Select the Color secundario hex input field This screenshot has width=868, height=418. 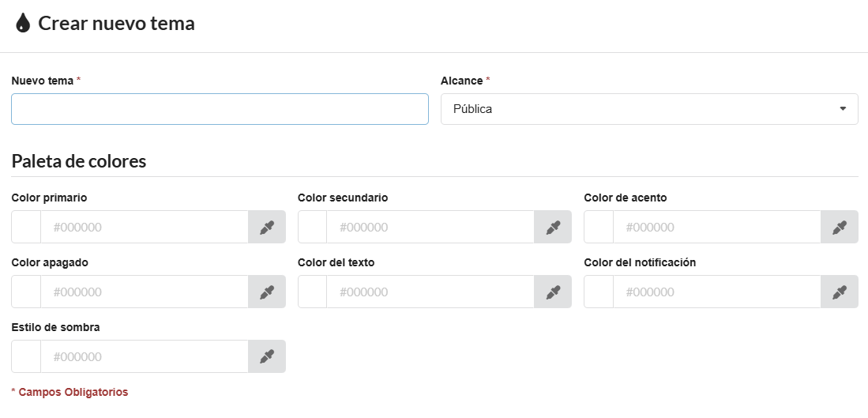tap(430, 228)
